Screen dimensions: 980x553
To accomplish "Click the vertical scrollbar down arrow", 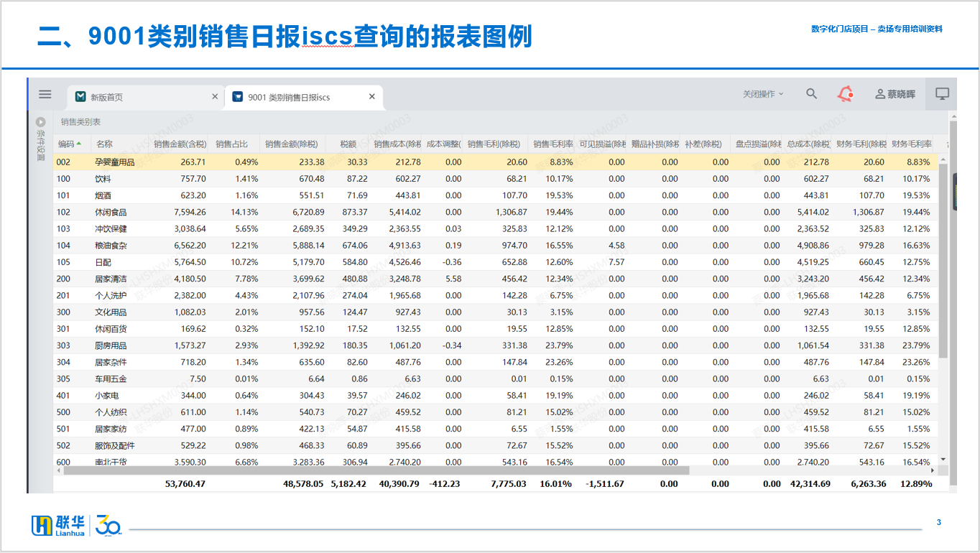I will tap(943, 460).
